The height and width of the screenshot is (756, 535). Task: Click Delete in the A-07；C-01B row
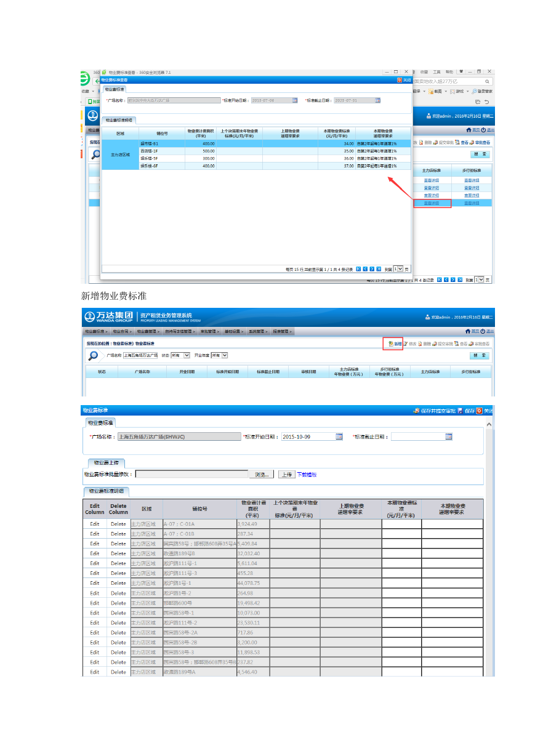coord(118,534)
